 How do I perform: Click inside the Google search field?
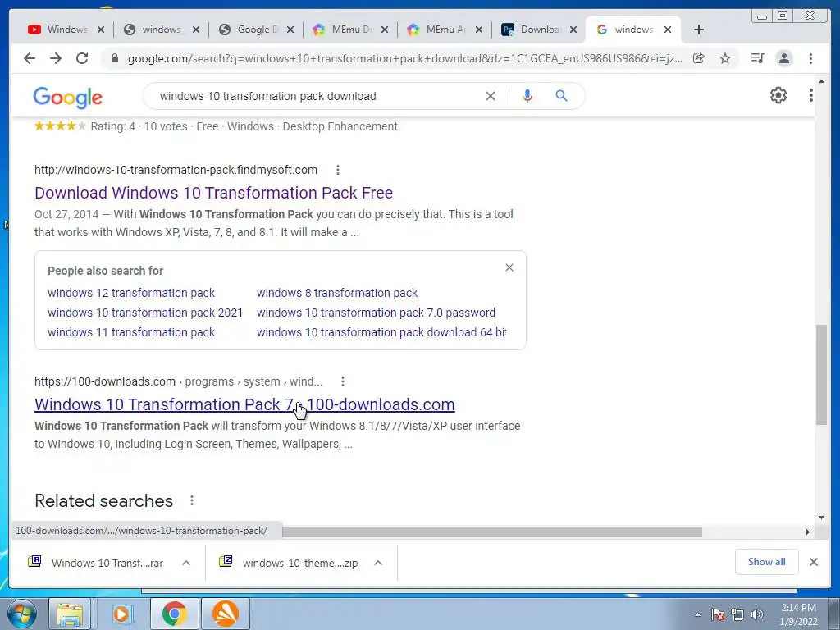pos(316,97)
